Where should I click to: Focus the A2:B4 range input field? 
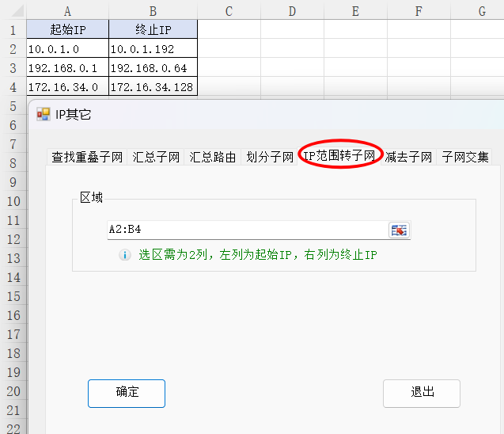(x=248, y=230)
